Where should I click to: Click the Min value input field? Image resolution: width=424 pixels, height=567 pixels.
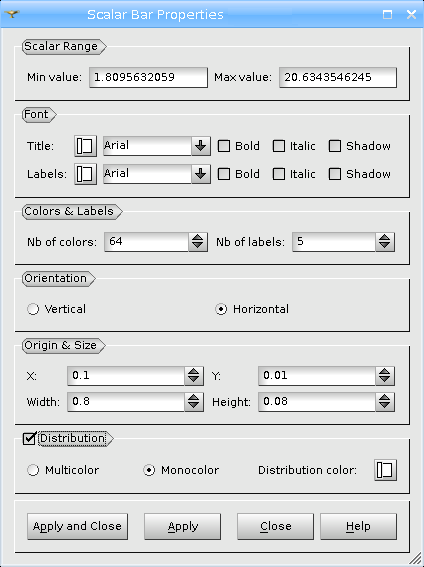(x=149, y=77)
